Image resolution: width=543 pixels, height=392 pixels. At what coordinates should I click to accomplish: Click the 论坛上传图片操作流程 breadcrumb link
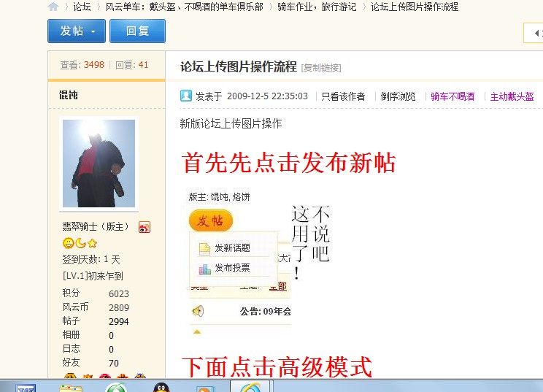click(x=415, y=7)
